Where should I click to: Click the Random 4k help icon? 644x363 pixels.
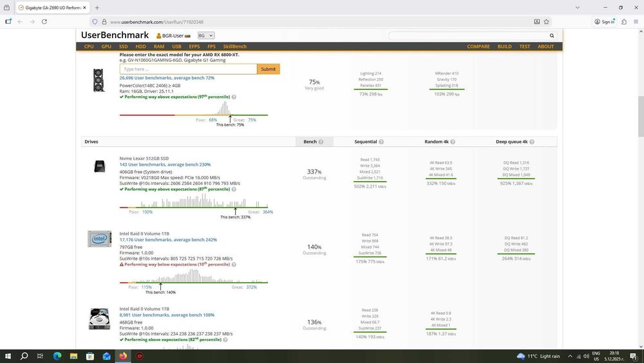pyautogui.click(x=453, y=142)
